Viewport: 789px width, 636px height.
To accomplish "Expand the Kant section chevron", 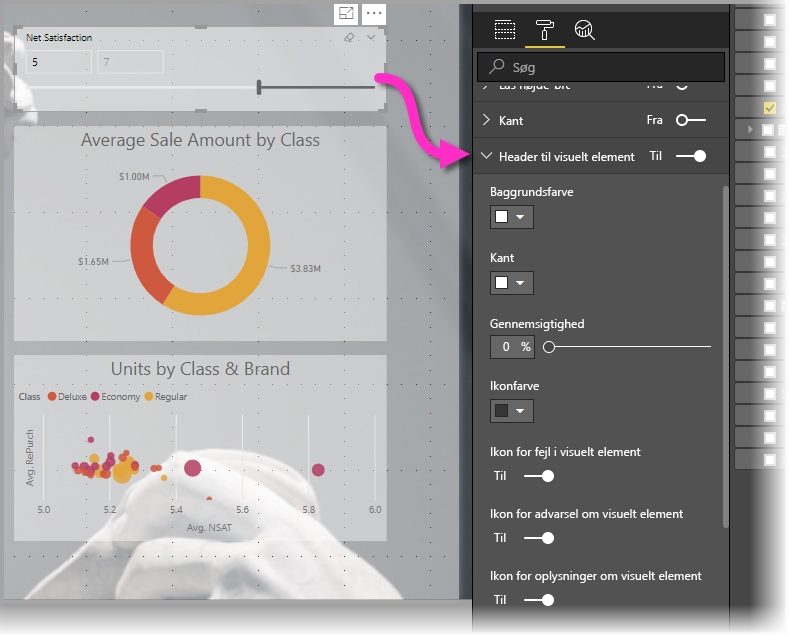I will coord(486,120).
